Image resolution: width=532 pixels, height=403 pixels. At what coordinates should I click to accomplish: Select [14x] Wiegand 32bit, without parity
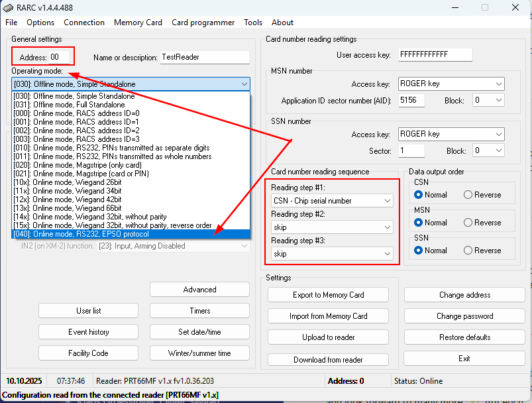[x=131, y=217]
